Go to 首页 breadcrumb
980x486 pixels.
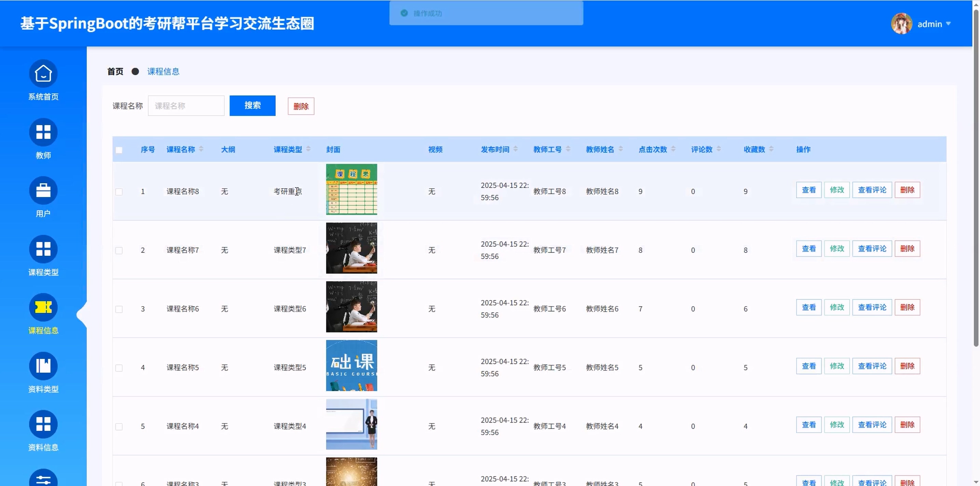point(115,71)
